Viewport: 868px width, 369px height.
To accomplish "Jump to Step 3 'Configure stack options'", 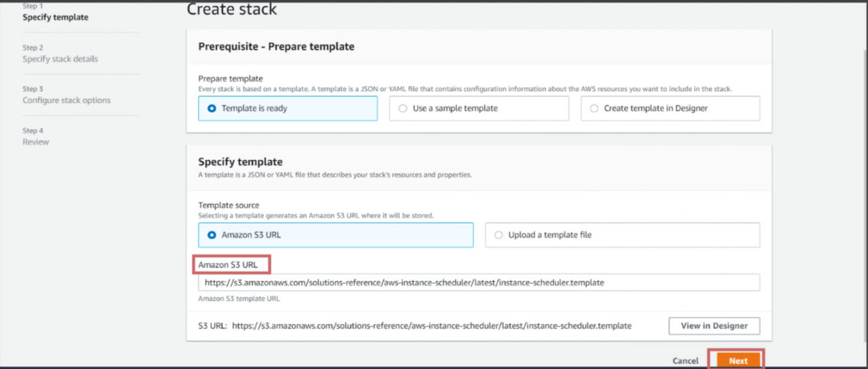I will pos(66,100).
